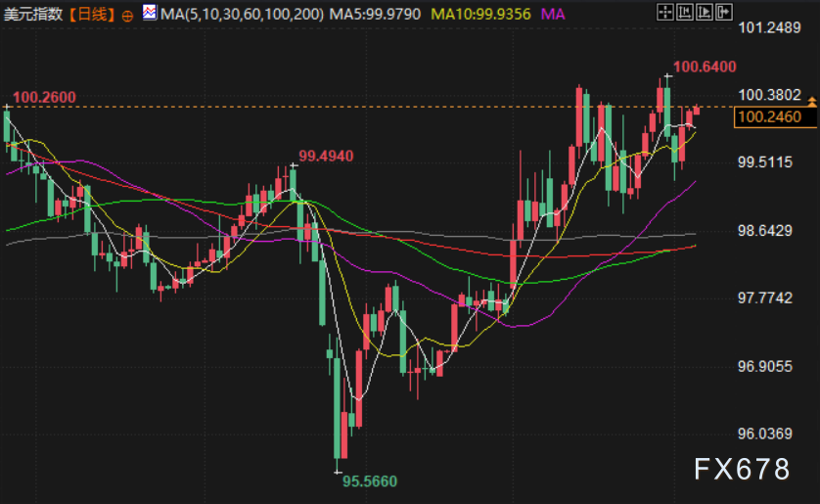This screenshot has height=504, width=820.
Task: Click the 99.4940 peak price label
Action: 326,156
